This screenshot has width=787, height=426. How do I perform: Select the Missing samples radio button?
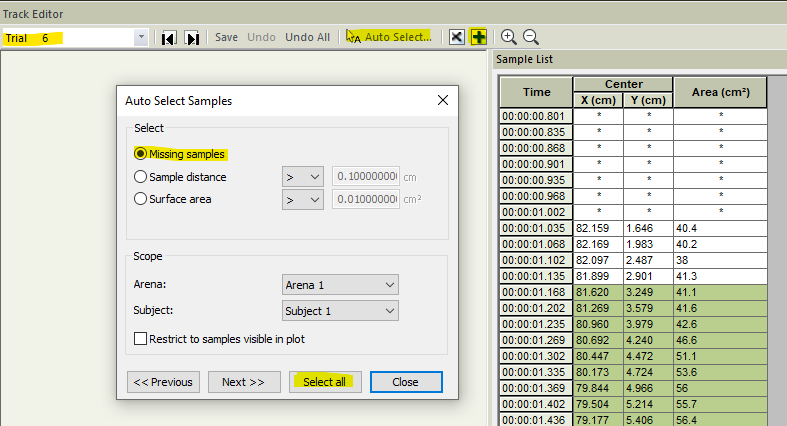pos(141,154)
